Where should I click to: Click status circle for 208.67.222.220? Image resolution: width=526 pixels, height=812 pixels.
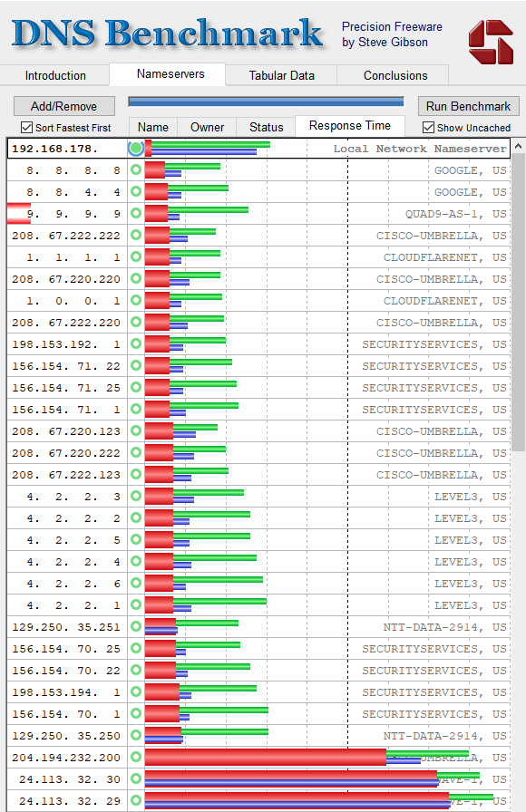point(136,322)
